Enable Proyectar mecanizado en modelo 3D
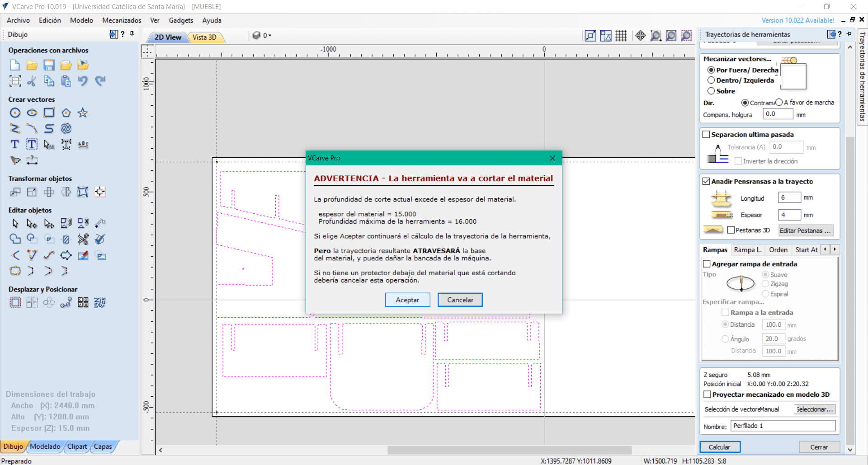 click(x=708, y=395)
